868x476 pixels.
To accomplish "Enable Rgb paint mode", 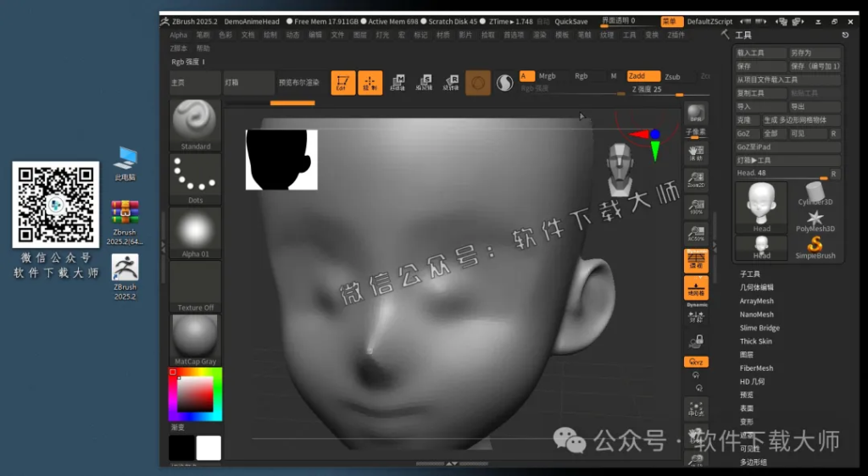I will (581, 76).
